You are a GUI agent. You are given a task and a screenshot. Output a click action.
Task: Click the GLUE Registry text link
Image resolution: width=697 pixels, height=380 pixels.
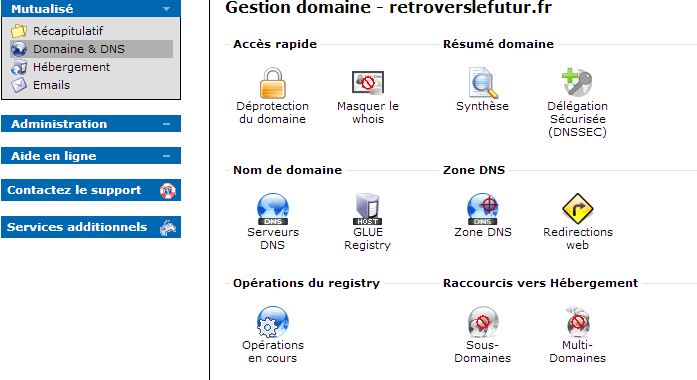[x=368, y=239]
